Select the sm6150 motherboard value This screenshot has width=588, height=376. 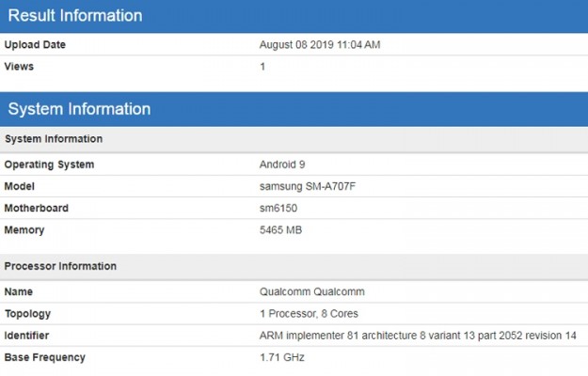[279, 208]
